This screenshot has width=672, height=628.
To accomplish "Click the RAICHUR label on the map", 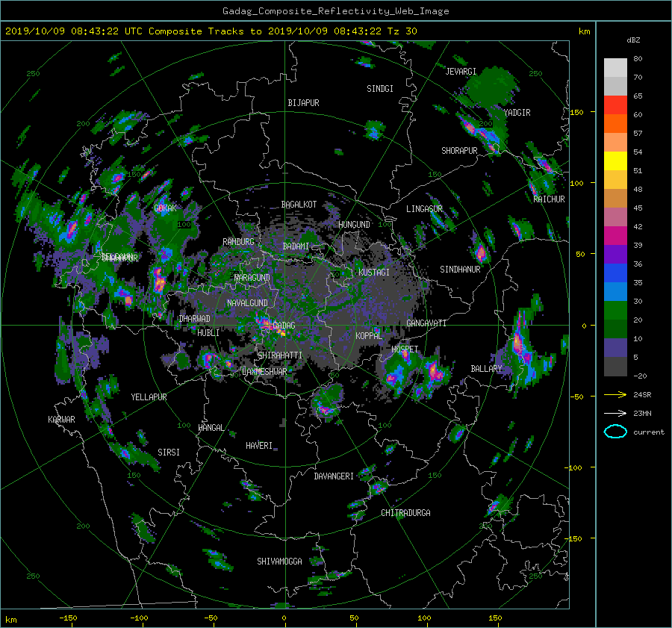I will click(x=549, y=199).
